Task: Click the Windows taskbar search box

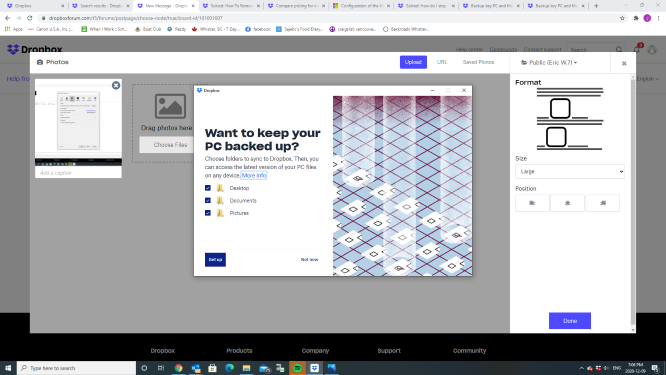Action: click(76, 368)
